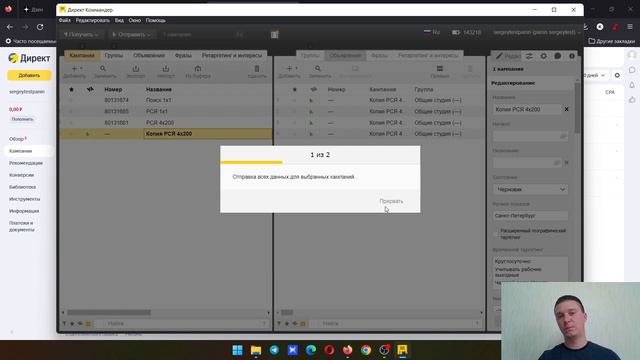Click the points balance 143218 indicator
Viewport: 640px width, 360px height.
pos(467,32)
